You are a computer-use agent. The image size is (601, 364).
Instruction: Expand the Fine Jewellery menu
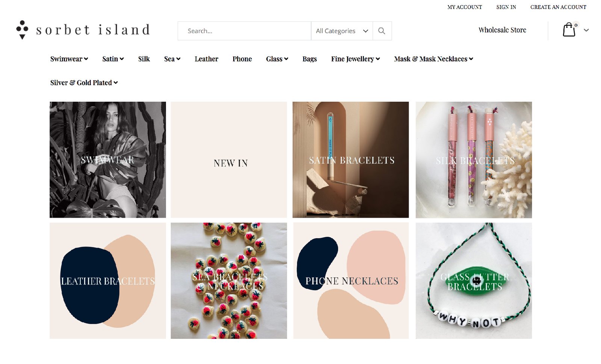355,59
